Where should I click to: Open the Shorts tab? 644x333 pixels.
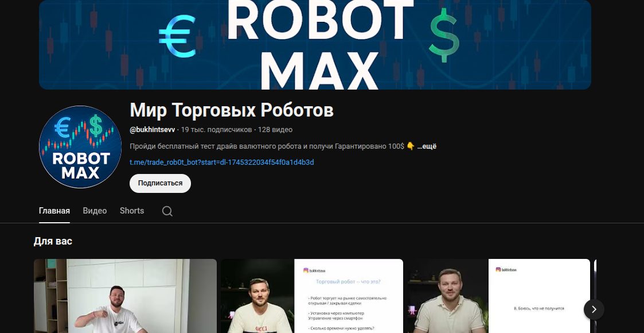[x=132, y=211]
